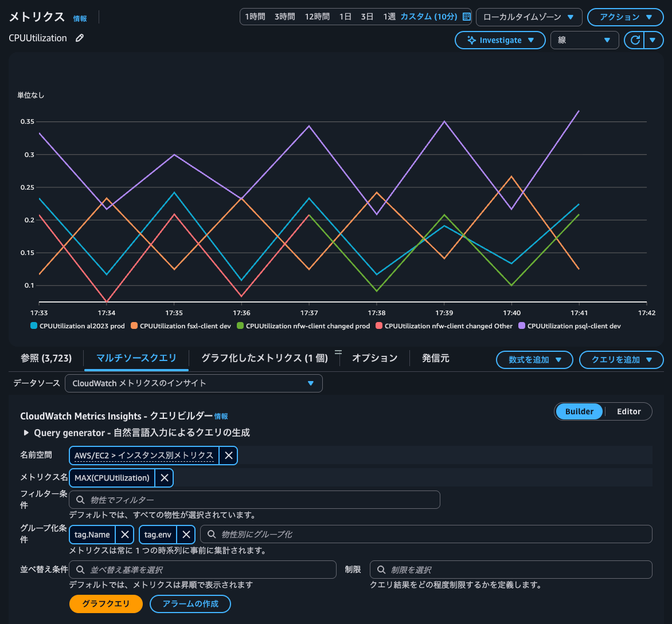
Task: Open the オプション tab
Action: [x=374, y=358]
